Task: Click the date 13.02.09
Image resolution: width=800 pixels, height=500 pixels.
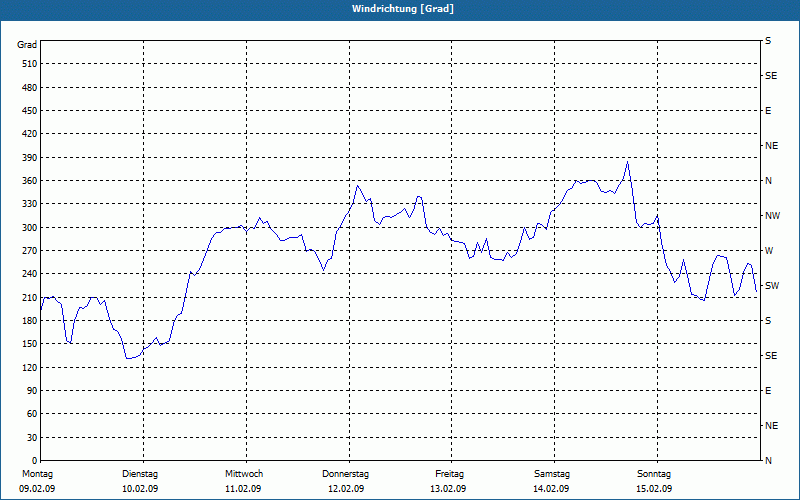Action: click(x=448, y=489)
